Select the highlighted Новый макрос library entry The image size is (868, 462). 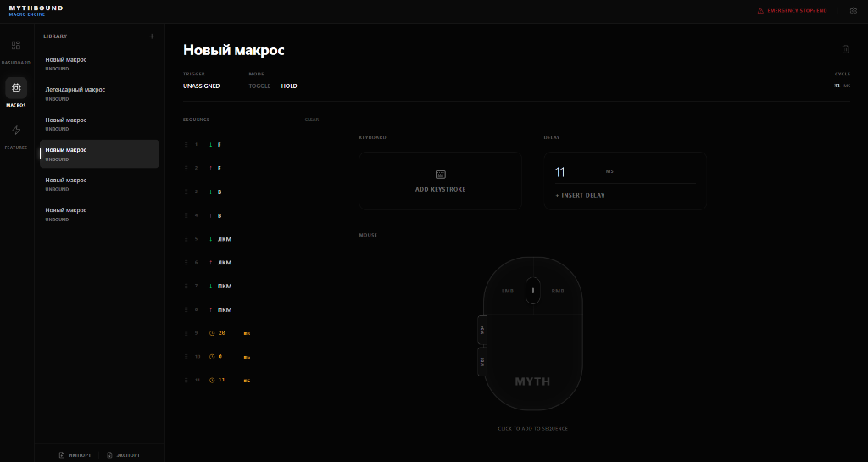click(99, 153)
